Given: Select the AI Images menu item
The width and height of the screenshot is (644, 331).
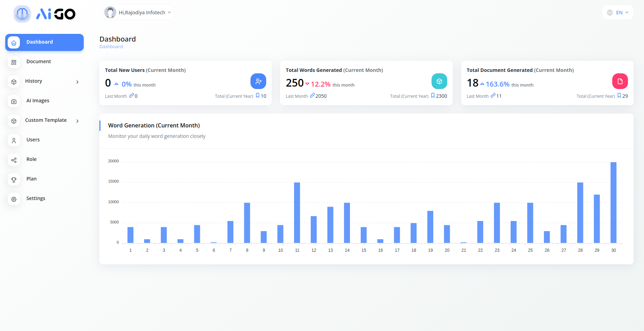Looking at the screenshot, I should (x=38, y=101).
